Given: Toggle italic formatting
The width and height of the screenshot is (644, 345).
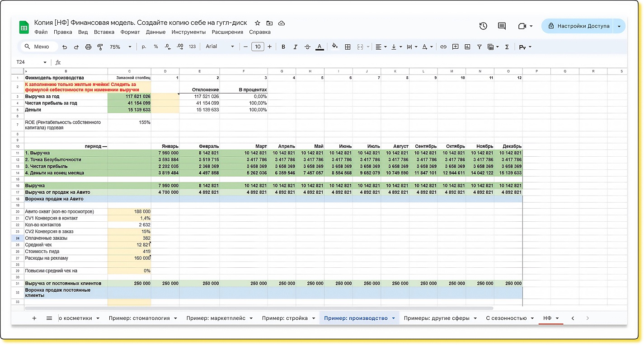Looking at the screenshot, I should click(295, 47).
